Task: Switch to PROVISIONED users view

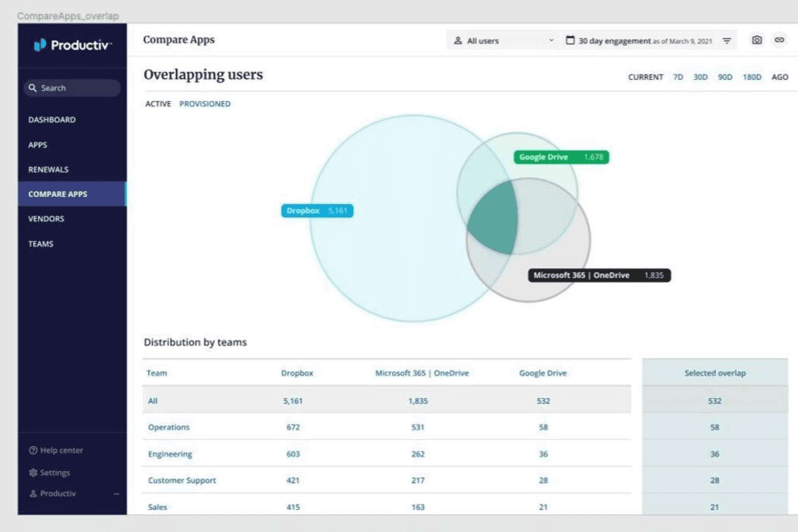Action: point(204,104)
